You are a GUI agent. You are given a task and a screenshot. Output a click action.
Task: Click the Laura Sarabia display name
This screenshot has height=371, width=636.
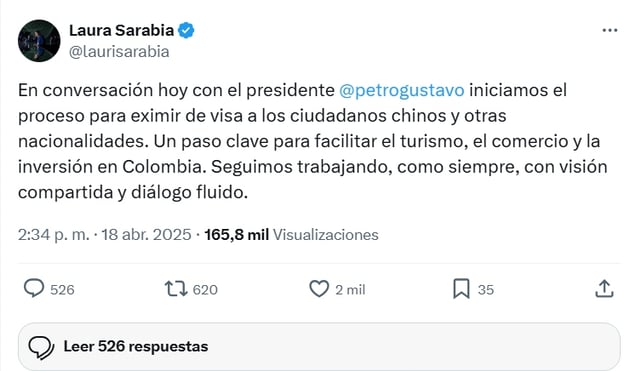pos(121,30)
